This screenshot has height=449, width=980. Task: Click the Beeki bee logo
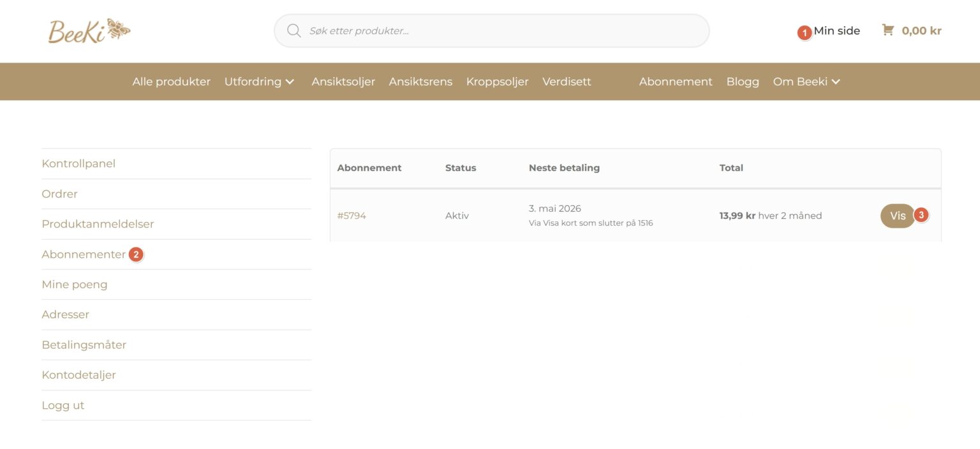coord(89,31)
